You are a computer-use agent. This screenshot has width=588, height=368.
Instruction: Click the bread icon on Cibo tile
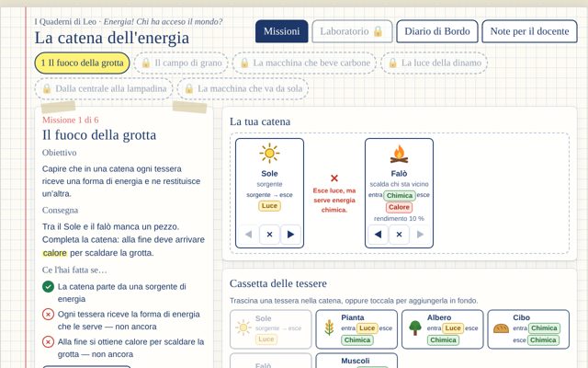[501, 329]
